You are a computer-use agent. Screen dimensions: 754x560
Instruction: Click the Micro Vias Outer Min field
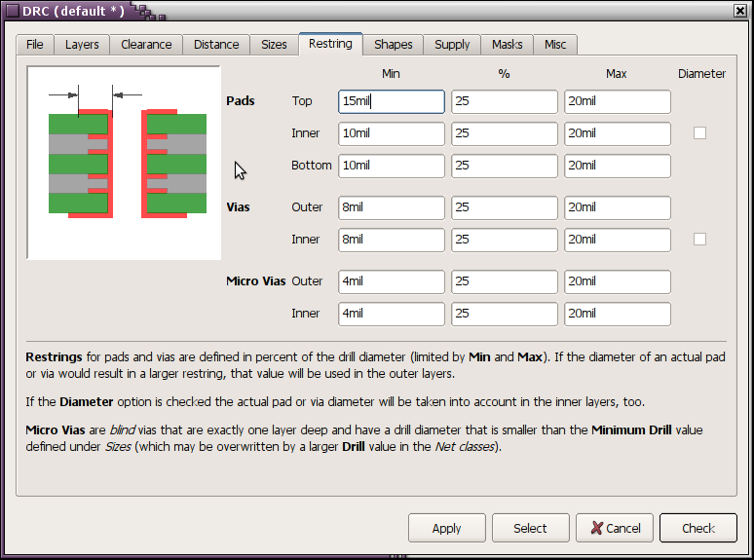pyautogui.click(x=391, y=281)
